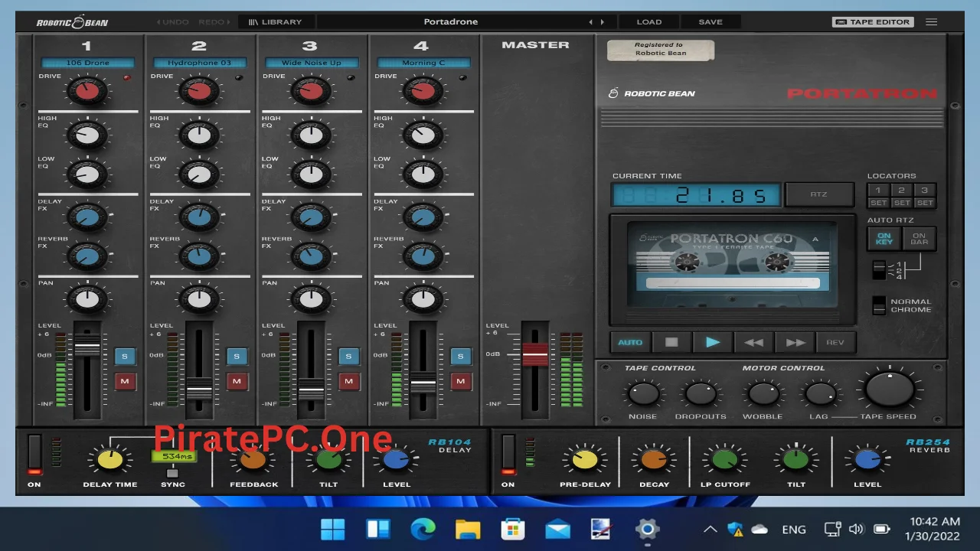Select next preset arrow
Screen dimensions: 980x551
pos(603,22)
